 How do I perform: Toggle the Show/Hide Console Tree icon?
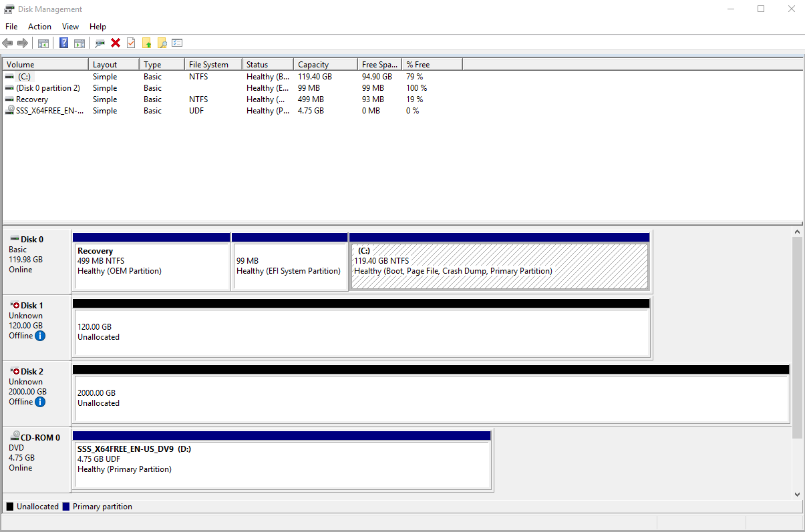[43, 43]
